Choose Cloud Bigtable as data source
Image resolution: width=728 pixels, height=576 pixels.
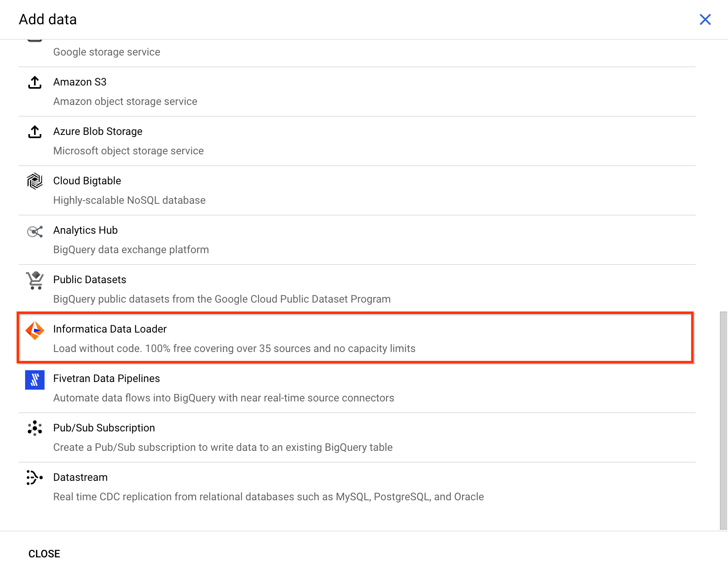[x=357, y=190]
